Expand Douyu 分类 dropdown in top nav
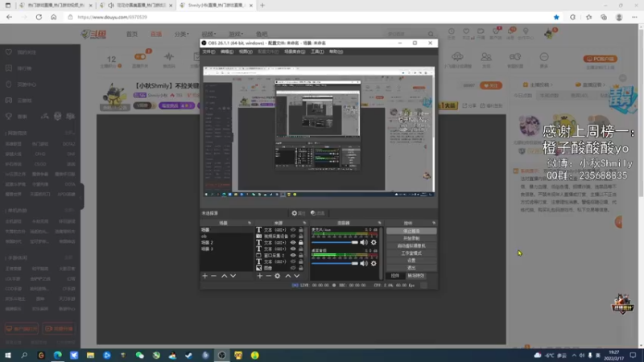 [182, 34]
